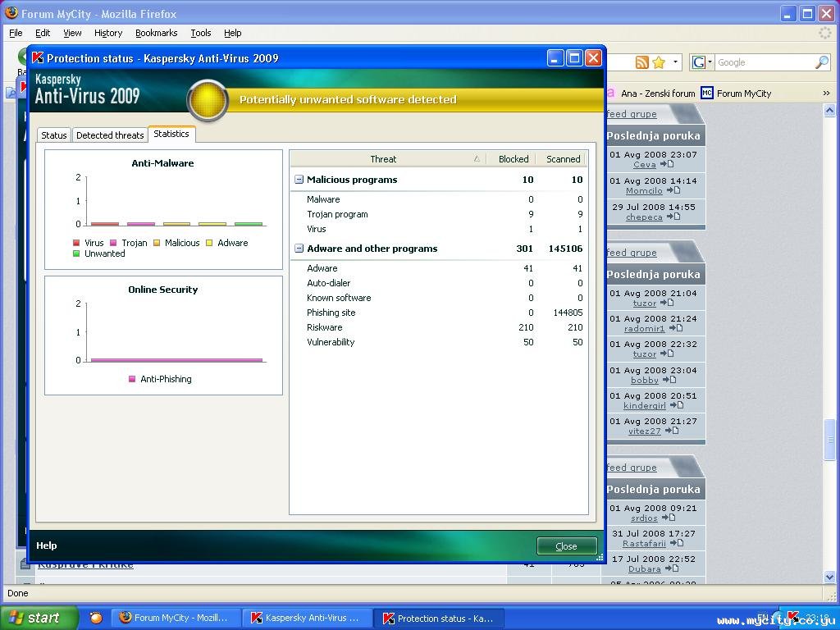Image resolution: width=840 pixels, height=630 pixels.
Task: Click Kaspersky icon in the system tray
Action: [792, 617]
